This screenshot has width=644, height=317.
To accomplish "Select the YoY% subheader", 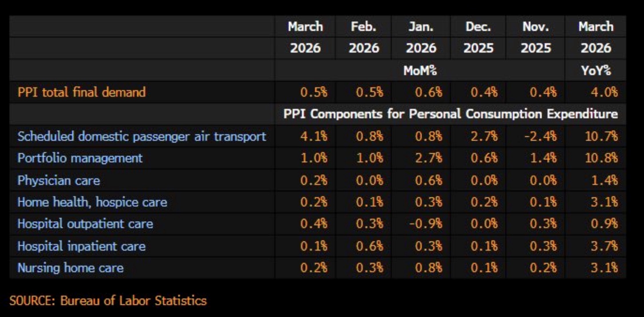I will (596, 71).
